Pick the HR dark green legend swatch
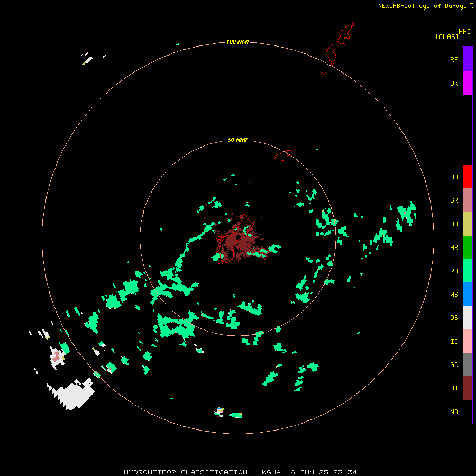This screenshot has width=476, height=476. pyautogui.click(x=467, y=248)
